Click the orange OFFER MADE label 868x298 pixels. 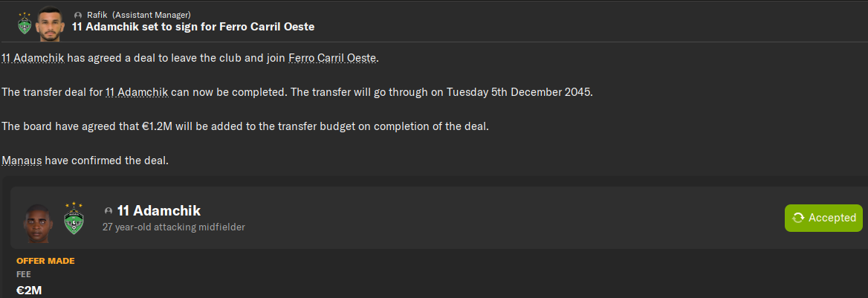pos(45,261)
